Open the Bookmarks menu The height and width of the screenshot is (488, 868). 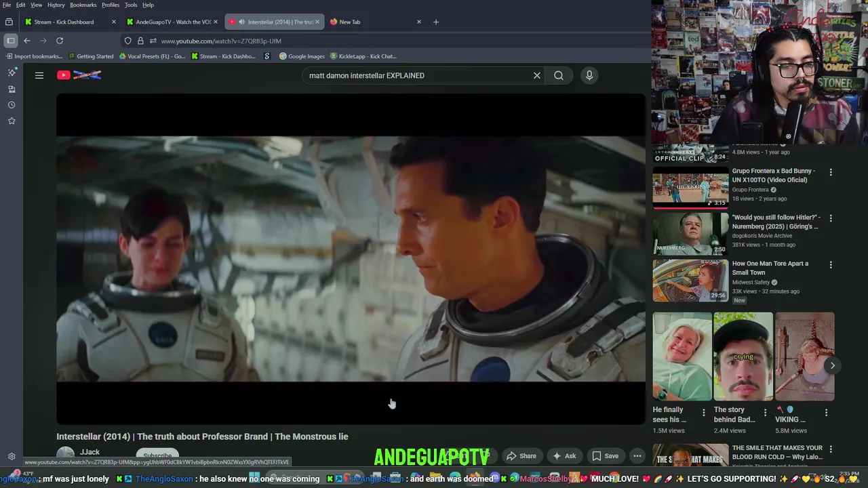coord(83,5)
